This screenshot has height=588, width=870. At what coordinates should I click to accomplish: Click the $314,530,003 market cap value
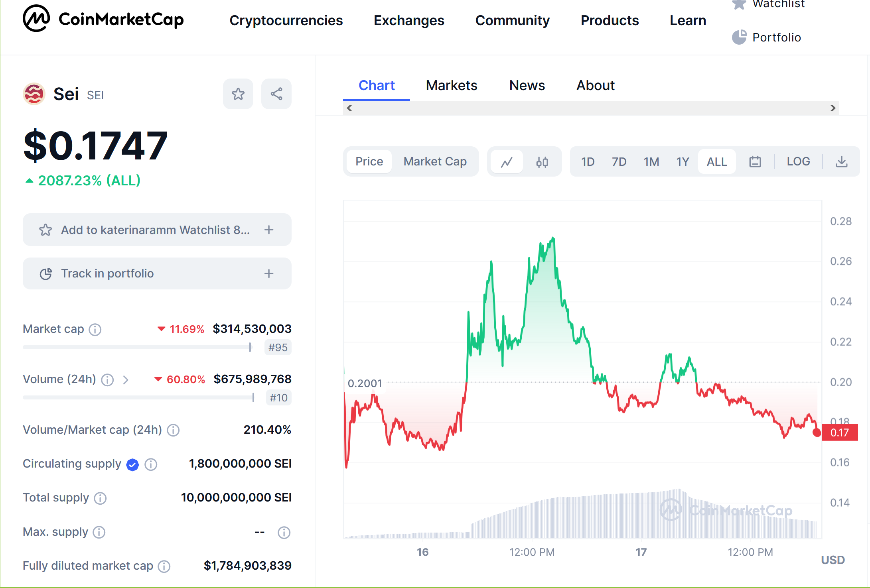click(x=252, y=329)
